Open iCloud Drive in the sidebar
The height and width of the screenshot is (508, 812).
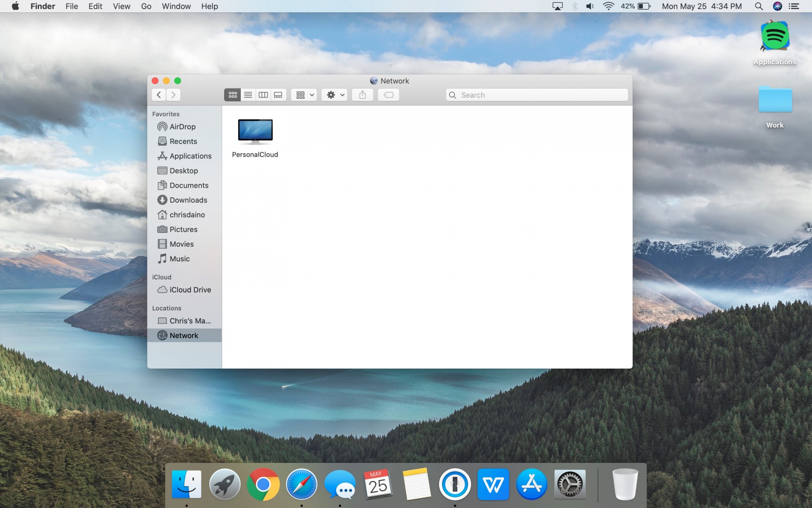coord(184,289)
